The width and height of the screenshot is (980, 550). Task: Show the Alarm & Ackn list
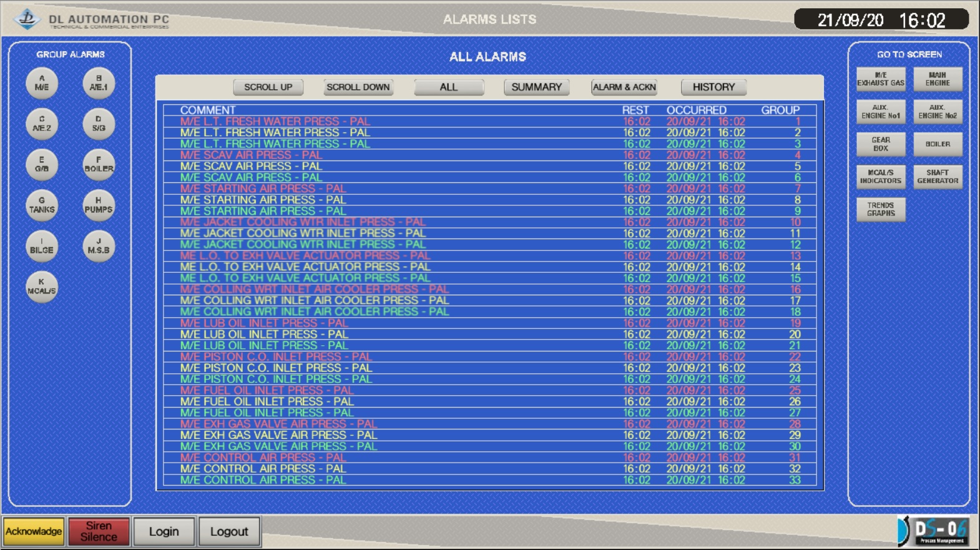(x=624, y=87)
